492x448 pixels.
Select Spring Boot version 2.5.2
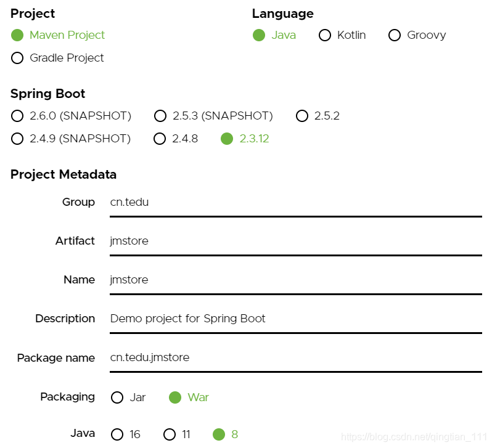pos(302,116)
